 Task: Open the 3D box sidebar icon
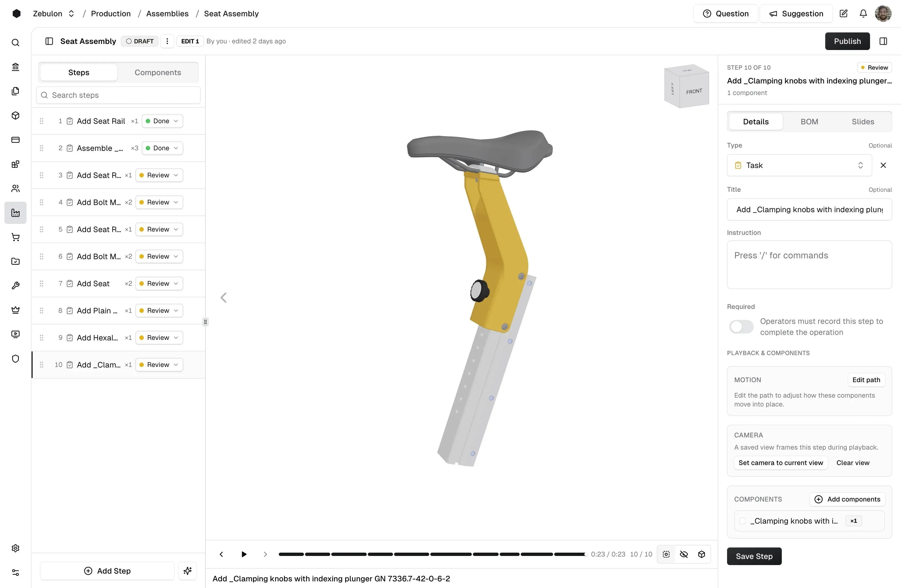pyautogui.click(x=15, y=116)
